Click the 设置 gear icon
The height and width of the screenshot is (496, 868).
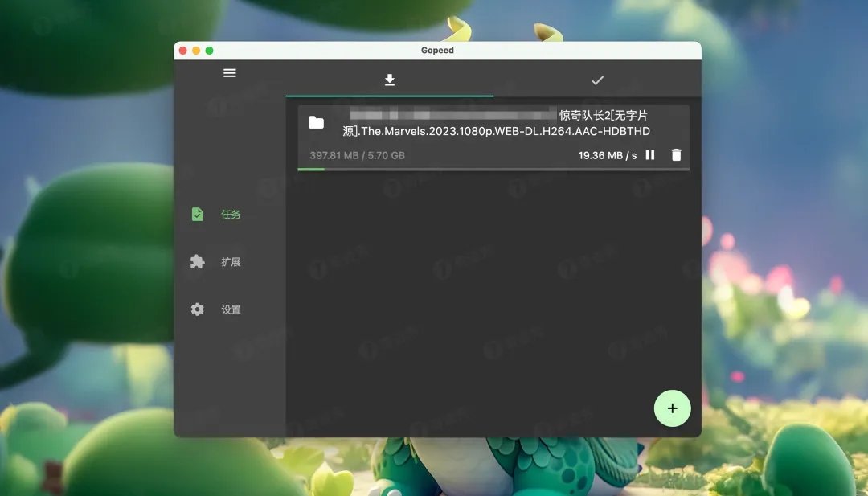198,309
